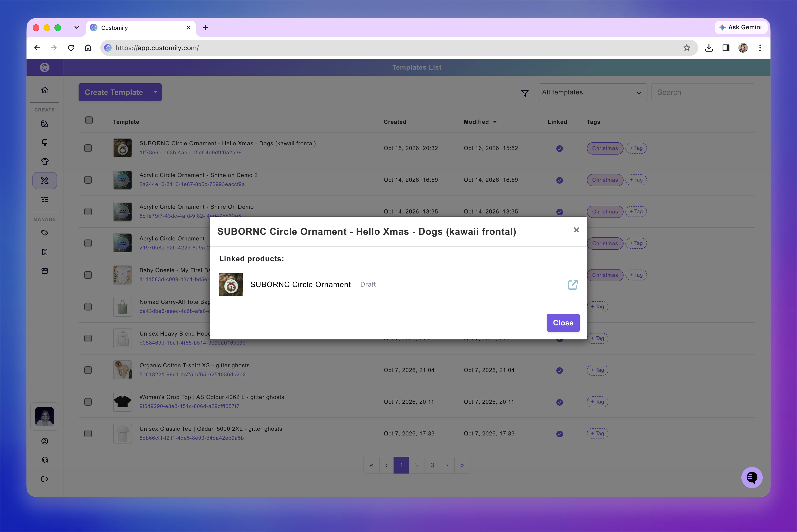Viewport: 797px width, 532px height.
Task: Open the user avatar image in sidebar
Action: [44, 416]
